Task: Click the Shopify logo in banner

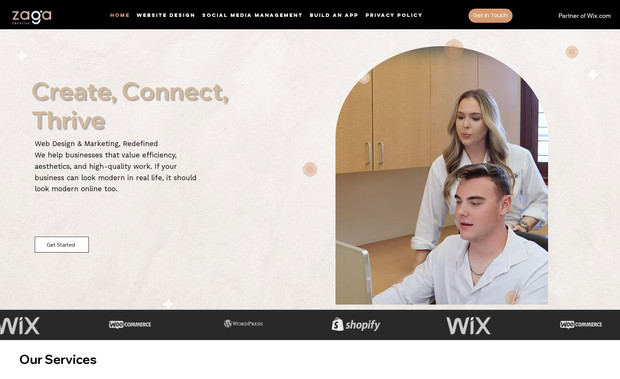Action: (356, 324)
